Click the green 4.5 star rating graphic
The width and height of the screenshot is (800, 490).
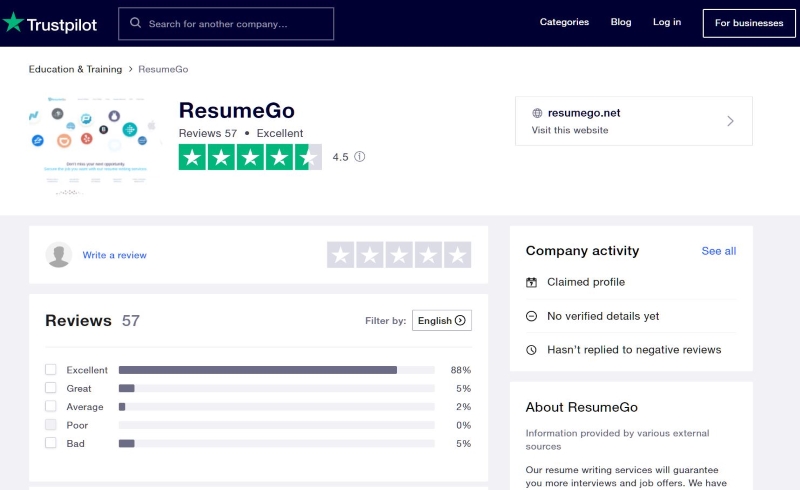point(250,157)
